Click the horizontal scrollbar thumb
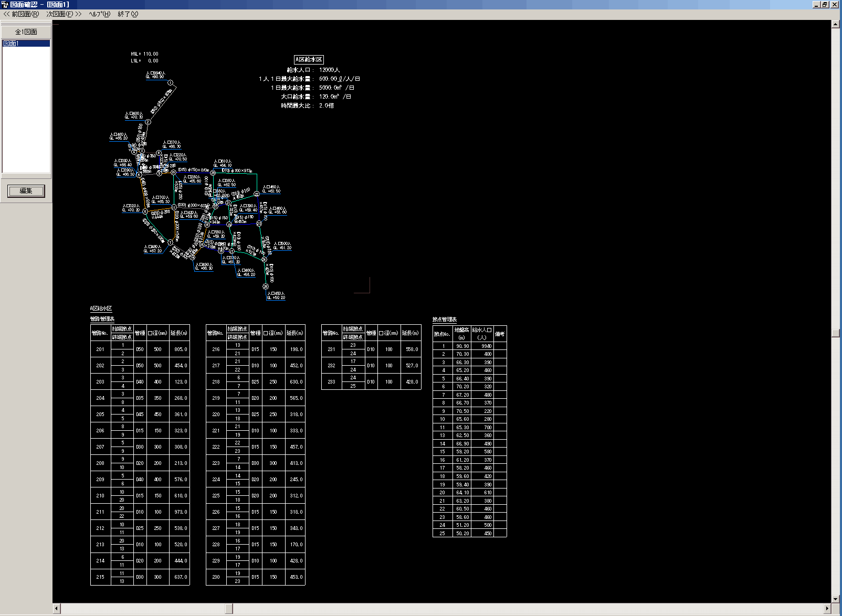 229,609
